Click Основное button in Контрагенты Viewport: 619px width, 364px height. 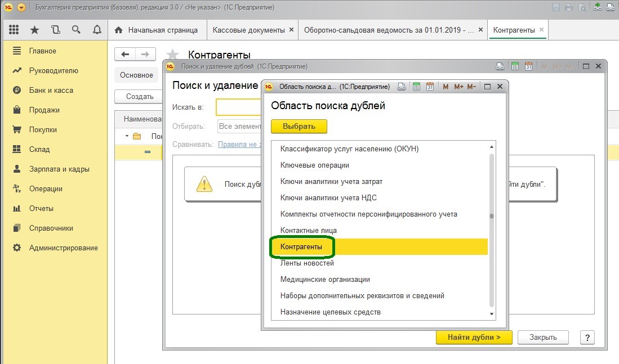137,75
